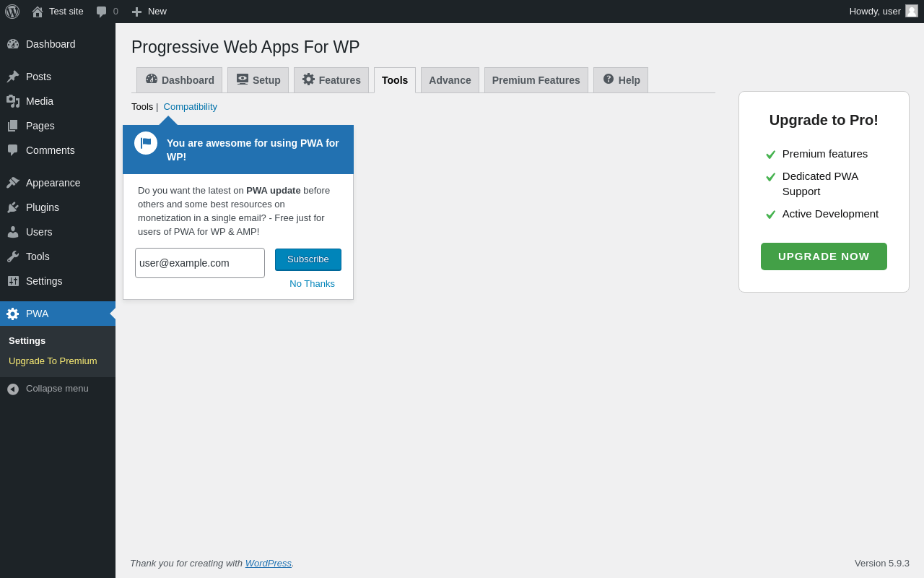Open the Compatibility sub-section link
Screen dimensions: 924x578
pos(190,107)
